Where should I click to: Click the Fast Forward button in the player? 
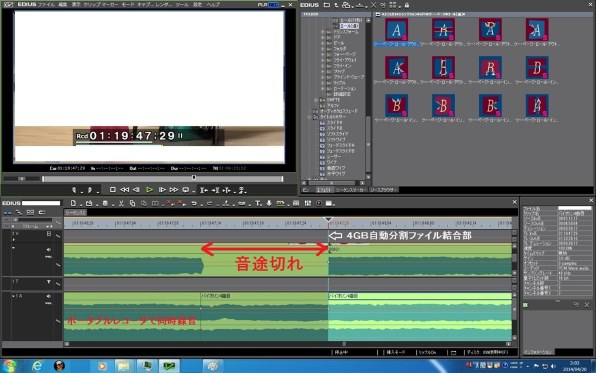pyautogui.click(x=174, y=189)
